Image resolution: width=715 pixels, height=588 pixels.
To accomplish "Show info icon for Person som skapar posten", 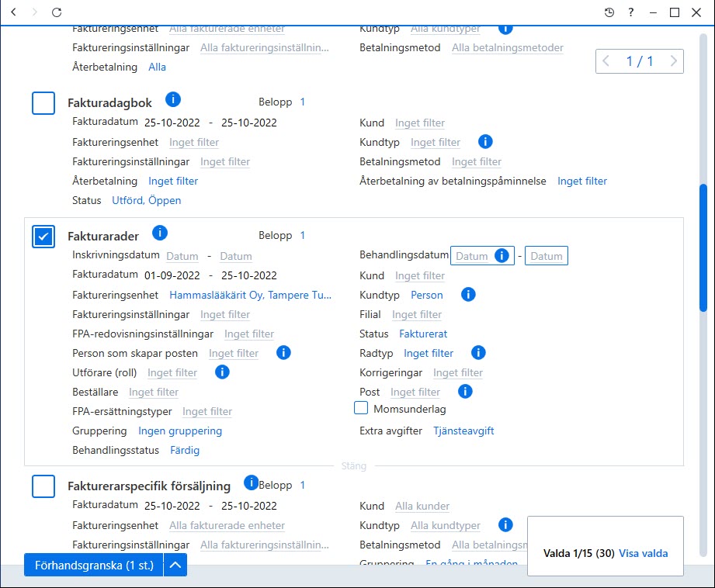I will pyautogui.click(x=283, y=353).
